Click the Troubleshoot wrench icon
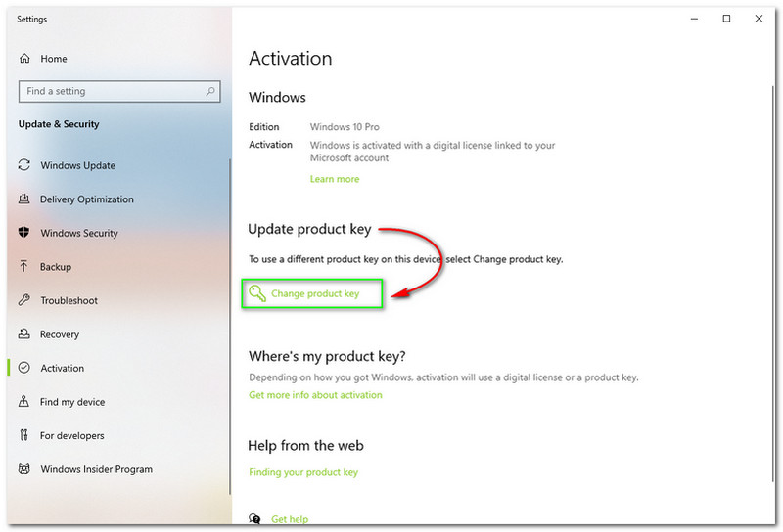Viewport: 783px width, 532px height. pyautogui.click(x=24, y=300)
